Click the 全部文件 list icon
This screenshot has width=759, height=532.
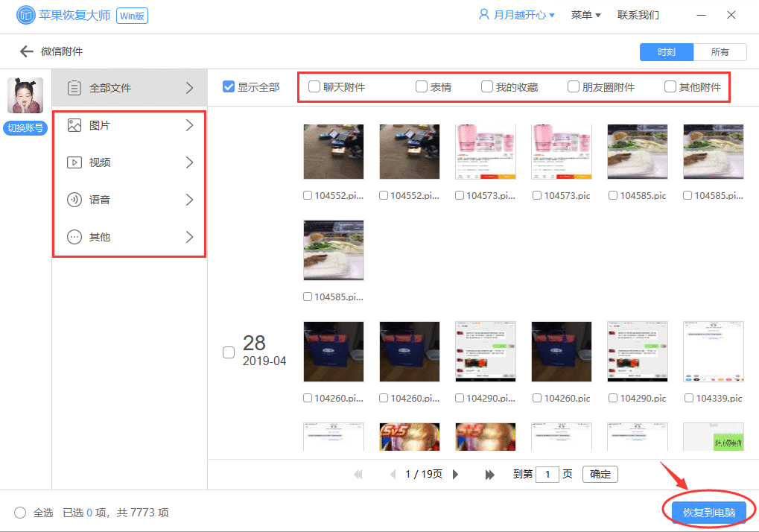tap(74, 87)
